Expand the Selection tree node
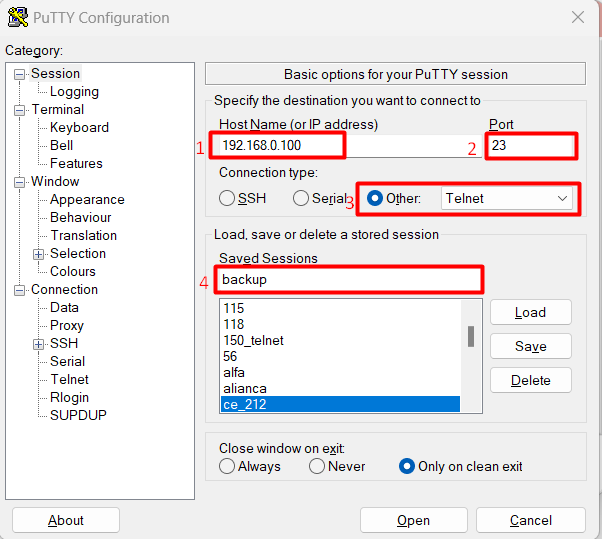 pos(38,254)
